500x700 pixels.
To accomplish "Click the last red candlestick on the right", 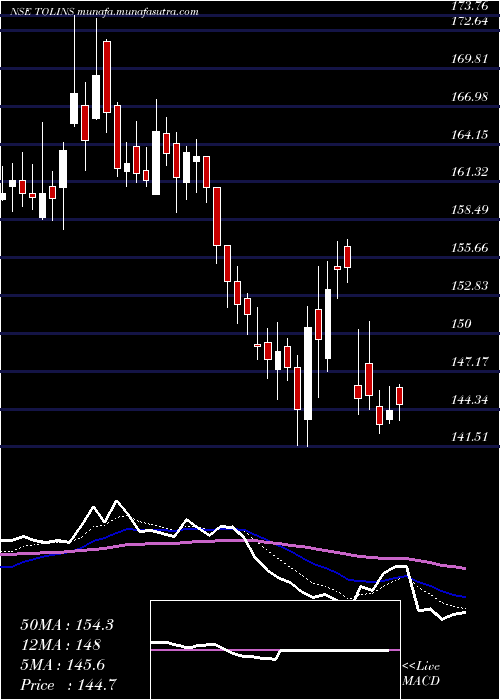I will (x=400, y=396).
